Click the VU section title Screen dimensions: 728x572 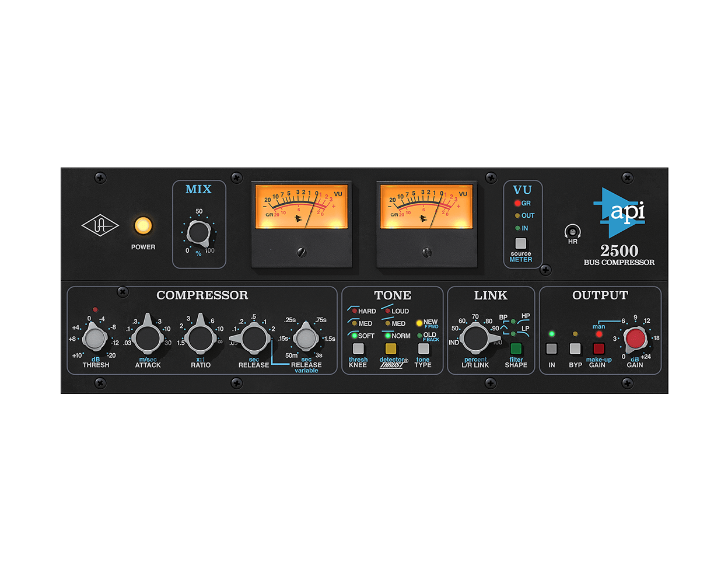(522, 190)
